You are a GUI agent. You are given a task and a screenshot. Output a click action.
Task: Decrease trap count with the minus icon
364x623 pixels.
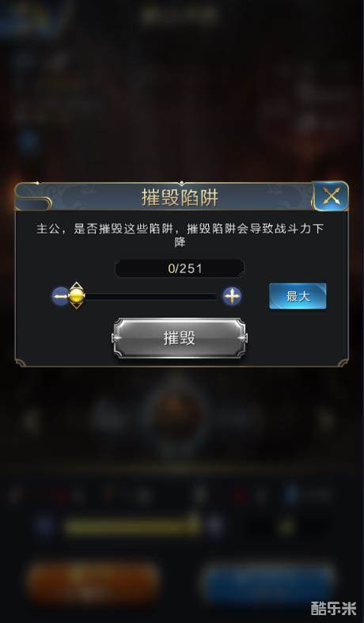click(60, 296)
